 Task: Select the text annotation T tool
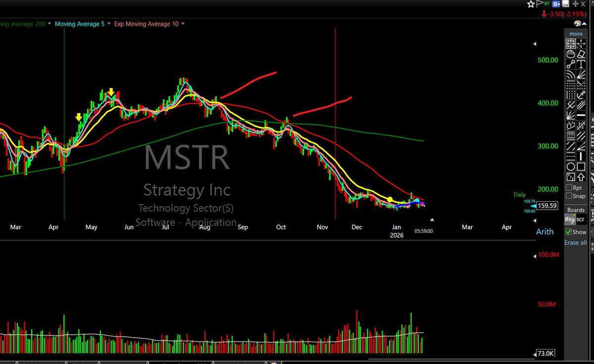click(x=581, y=64)
